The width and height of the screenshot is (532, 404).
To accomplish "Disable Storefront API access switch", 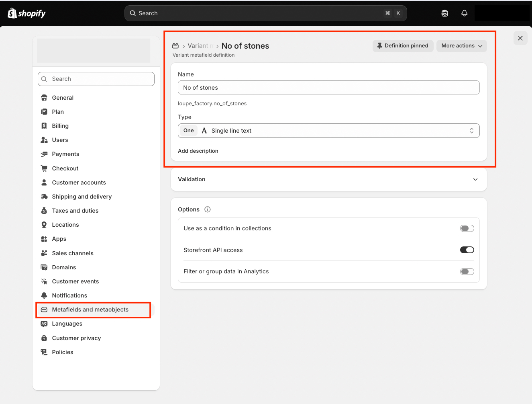I will tap(467, 250).
